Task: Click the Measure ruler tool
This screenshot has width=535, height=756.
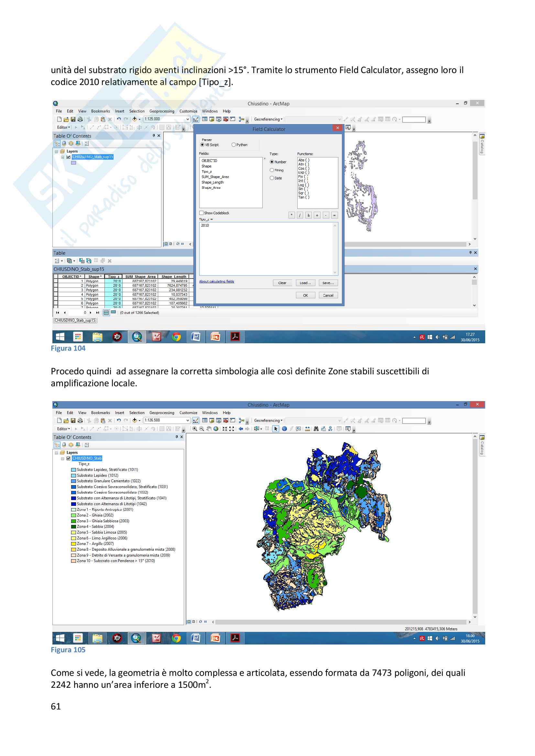Action: click(x=307, y=429)
